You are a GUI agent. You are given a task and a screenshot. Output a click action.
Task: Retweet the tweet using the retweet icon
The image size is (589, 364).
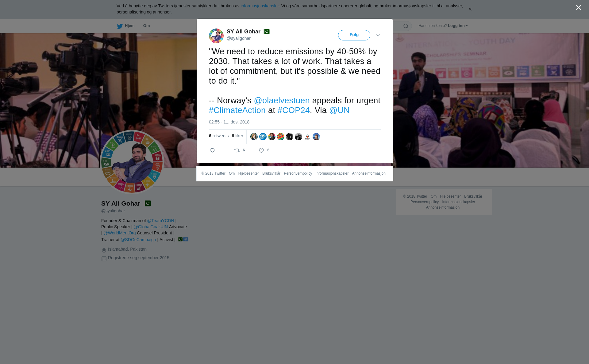click(x=237, y=150)
